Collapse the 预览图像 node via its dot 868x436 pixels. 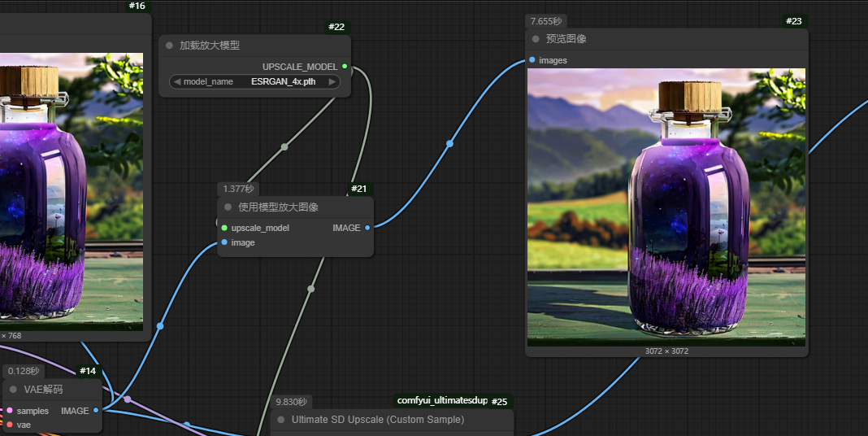click(536, 39)
